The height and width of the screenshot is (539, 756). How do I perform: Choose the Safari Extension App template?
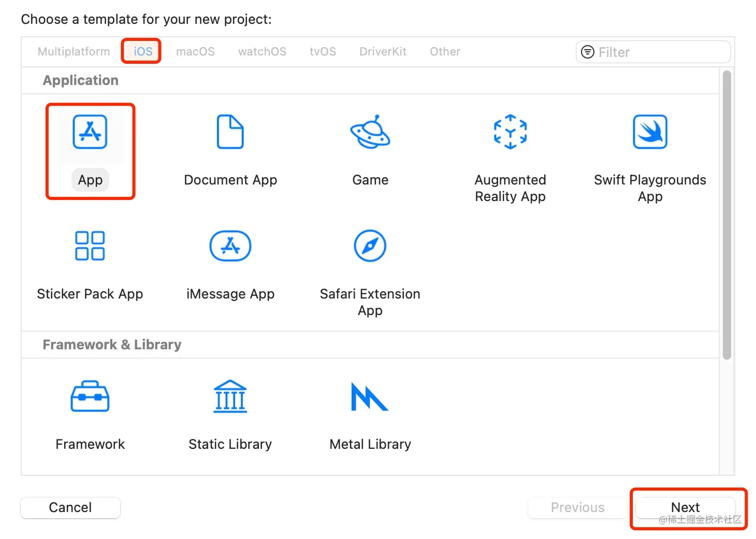(370, 246)
